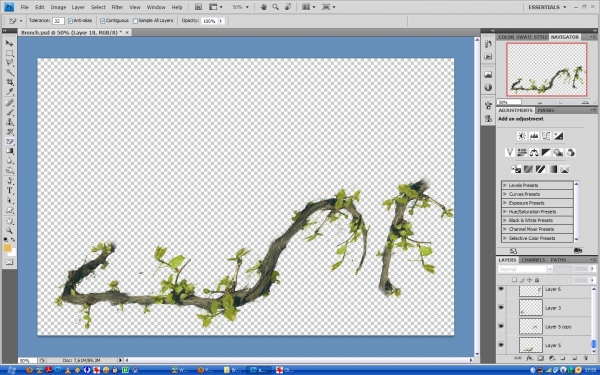
Task: Open the Window menu
Action: tap(156, 7)
